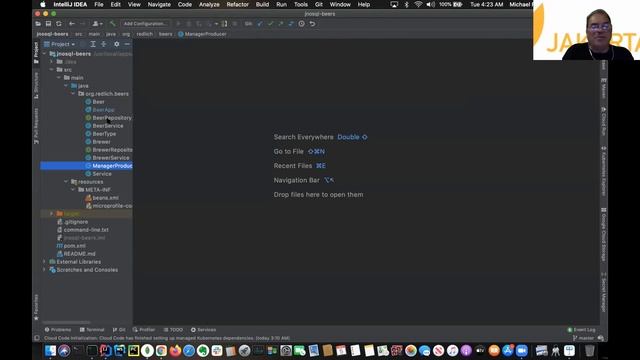Image resolution: width=640 pixels, height=360 pixels.
Task: Collapse the org.redlich.beers package
Action: [73, 93]
